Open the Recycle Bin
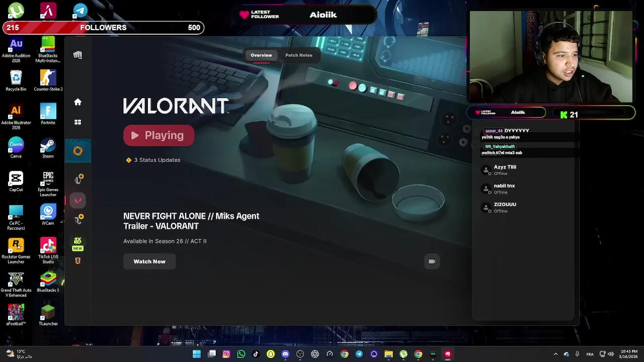644x362 pixels. [16, 81]
